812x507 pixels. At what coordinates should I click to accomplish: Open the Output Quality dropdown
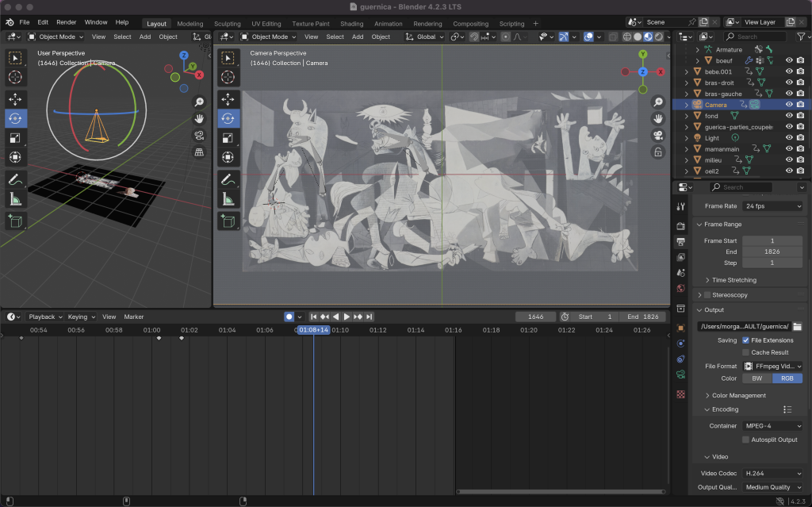[x=772, y=487]
